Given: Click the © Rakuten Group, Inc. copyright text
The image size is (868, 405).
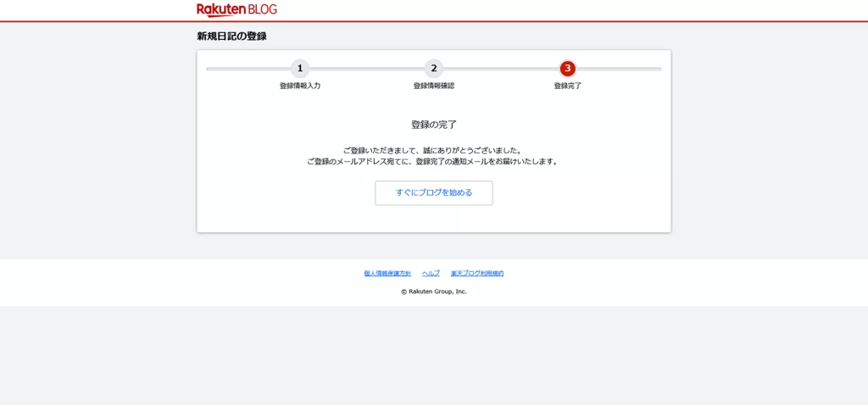Looking at the screenshot, I should [433, 291].
